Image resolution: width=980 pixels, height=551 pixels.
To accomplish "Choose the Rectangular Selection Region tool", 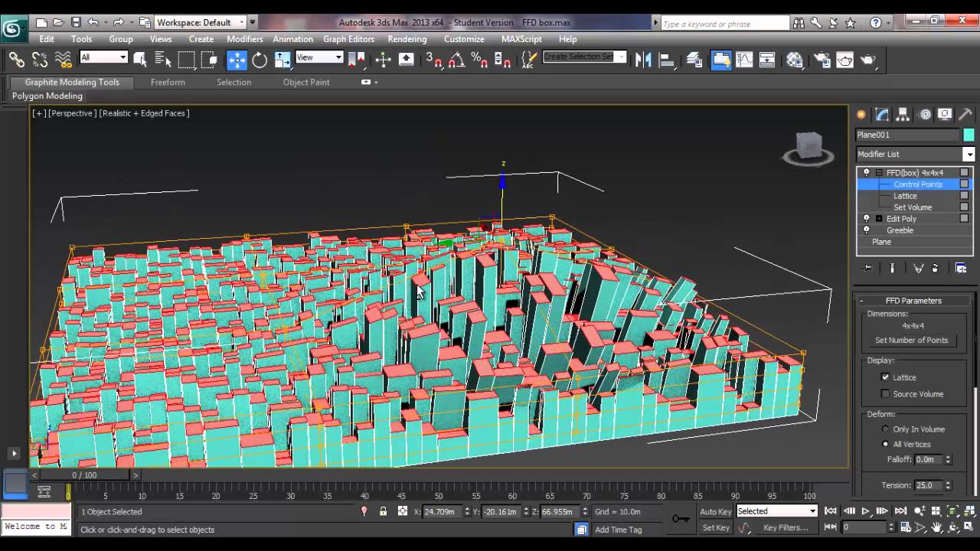I will click(x=187, y=60).
